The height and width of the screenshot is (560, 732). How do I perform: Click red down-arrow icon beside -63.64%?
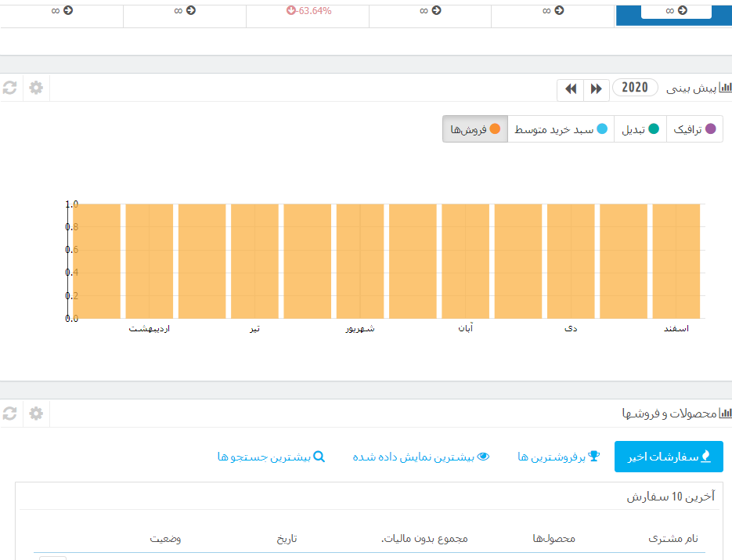290,10
